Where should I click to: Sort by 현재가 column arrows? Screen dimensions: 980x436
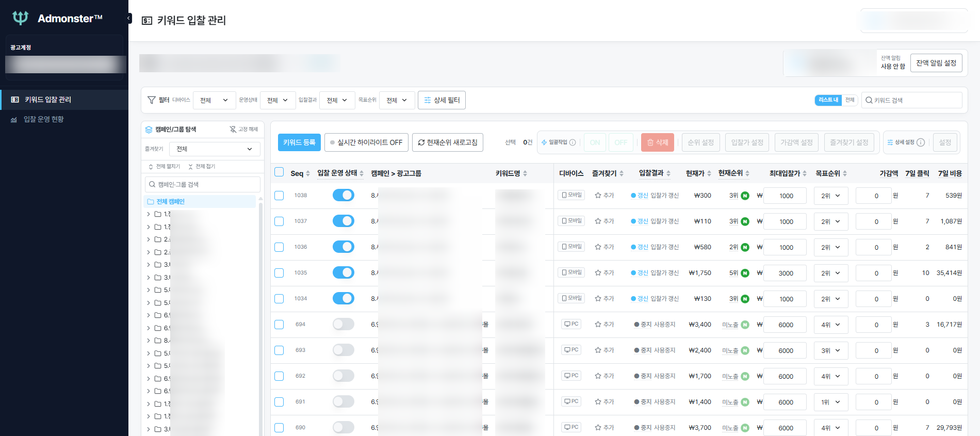[x=709, y=173]
